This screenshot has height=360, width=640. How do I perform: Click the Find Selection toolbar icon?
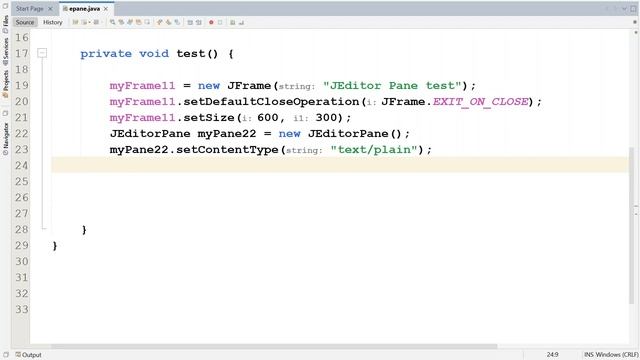click(113, 22)
